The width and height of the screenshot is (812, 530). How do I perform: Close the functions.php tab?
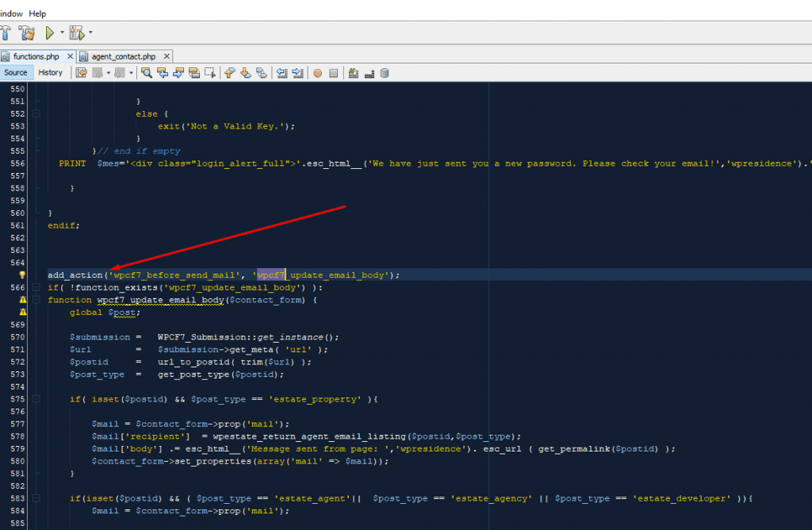pyautogui.click(x=70, y=56)
